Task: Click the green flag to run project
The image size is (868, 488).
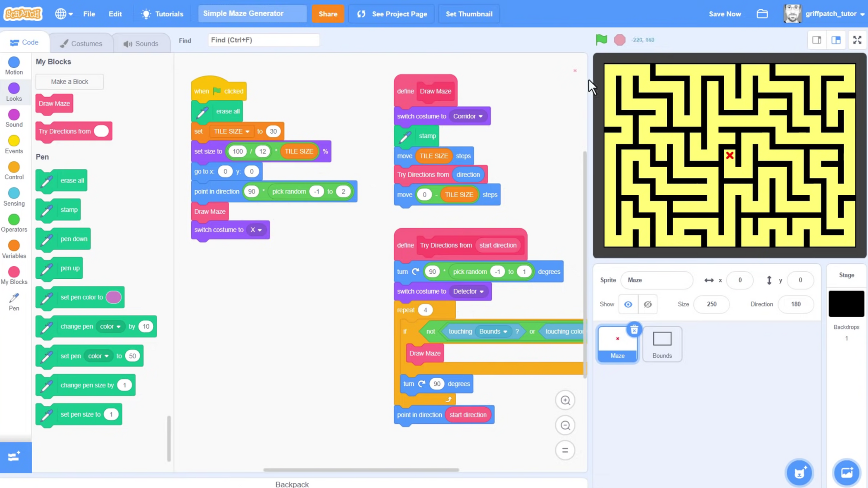Action: click(x=601, y=40)
